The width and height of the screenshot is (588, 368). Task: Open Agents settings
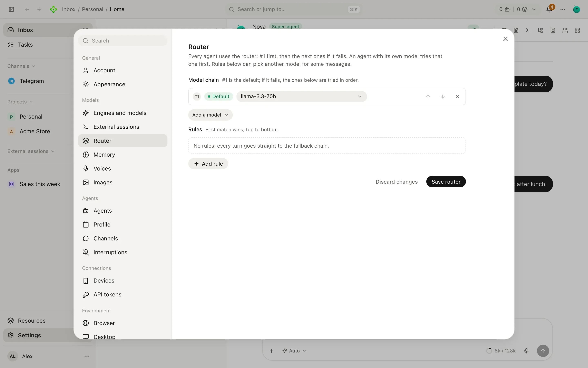pos(122,211)
